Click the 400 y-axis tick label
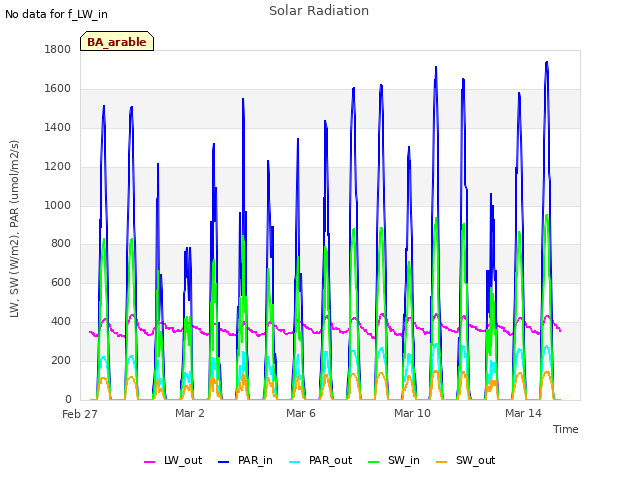640x480 pixels. (61, 321)
